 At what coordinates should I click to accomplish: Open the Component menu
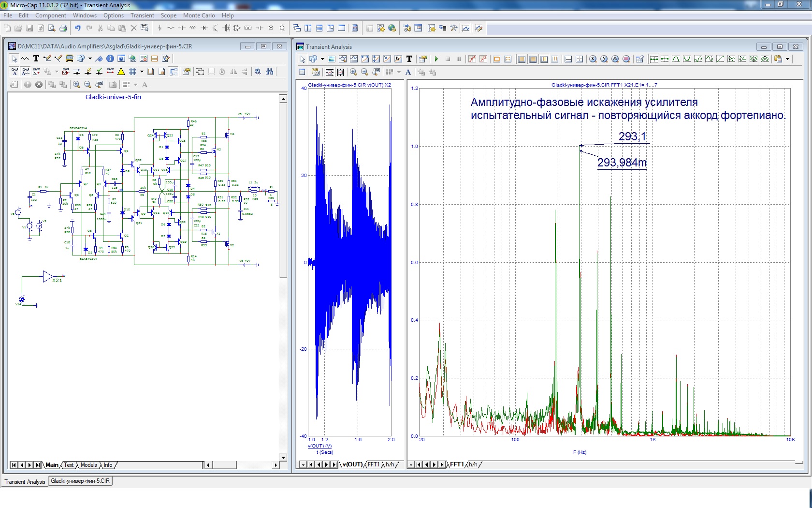51,15
